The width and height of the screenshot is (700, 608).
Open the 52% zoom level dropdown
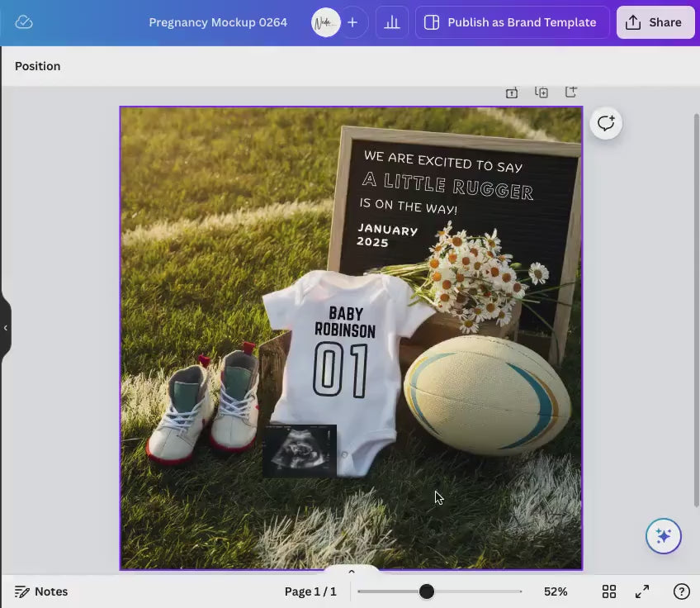pyautogui.click(x=556, y=591)
